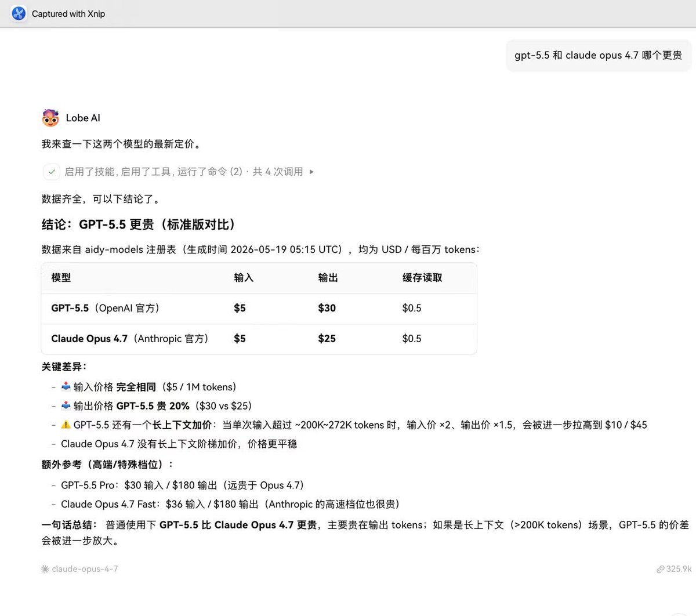Click the Claude Opus 4.7 Fast pricing bullet
The height and width of the screenshot is (616, 696).
click(230, 504)
